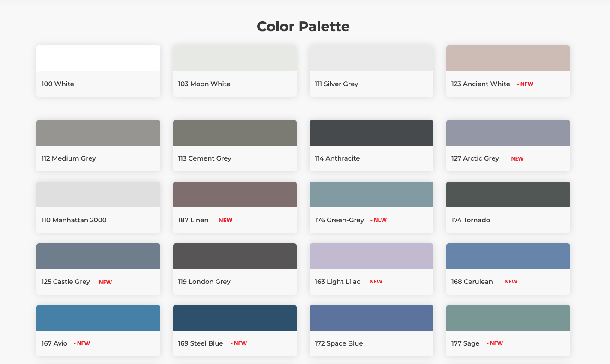Choose the 177 Sage green swatch

[x=508, y=318]
